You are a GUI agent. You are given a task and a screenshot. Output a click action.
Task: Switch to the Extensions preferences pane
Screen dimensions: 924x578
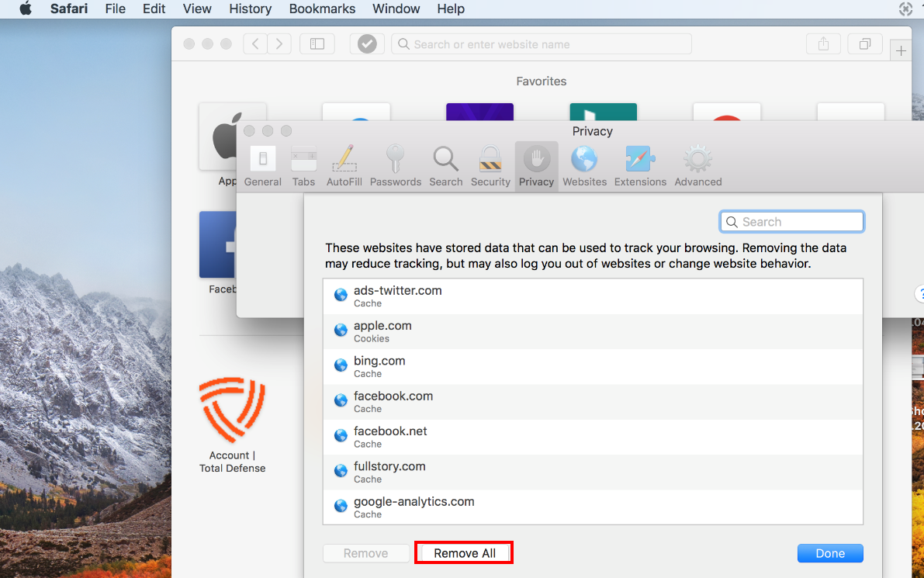[x=640, y=166]
